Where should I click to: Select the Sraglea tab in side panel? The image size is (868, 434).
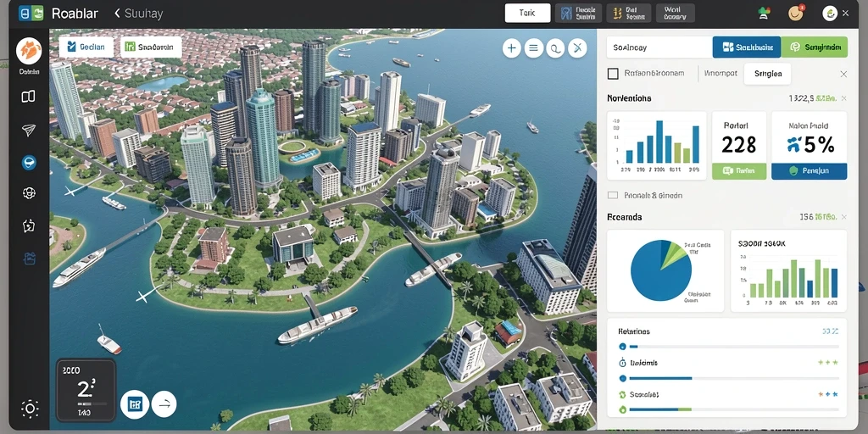coord(767,74)
